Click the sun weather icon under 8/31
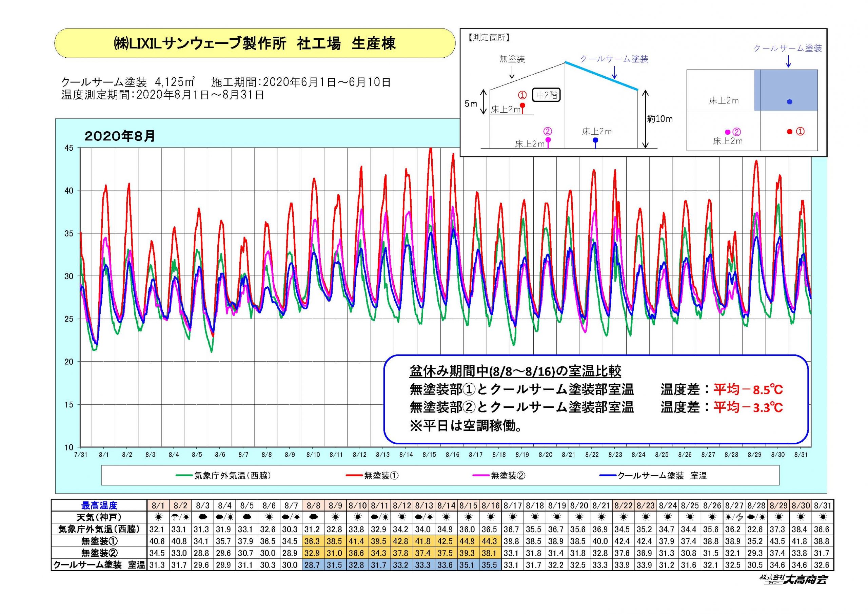Screen dimensions: 868x614 coord(823,517)
